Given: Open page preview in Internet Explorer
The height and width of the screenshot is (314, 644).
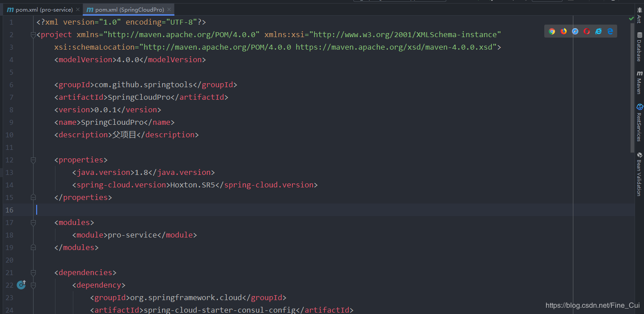Looking at the screenshot, I should tap(598, 31).
